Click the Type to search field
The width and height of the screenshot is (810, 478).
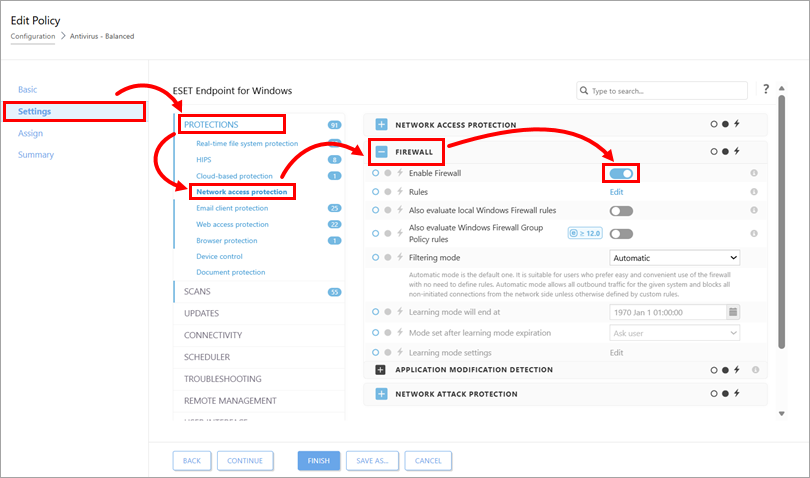[x=661, y=91]
